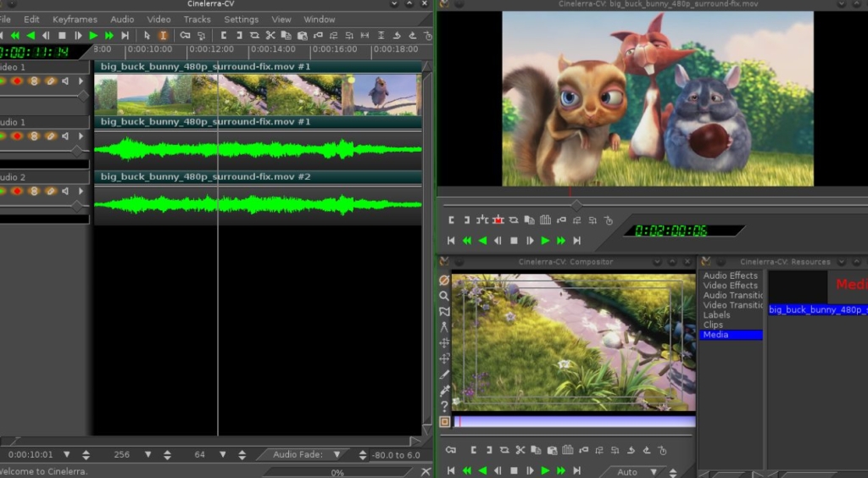Select the arrow edit mode tool

pyautogui.click(x=147, y=36)
